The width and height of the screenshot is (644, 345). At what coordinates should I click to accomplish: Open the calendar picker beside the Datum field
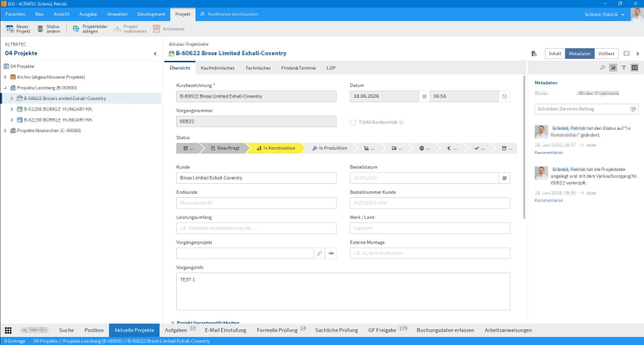(424, 97)
